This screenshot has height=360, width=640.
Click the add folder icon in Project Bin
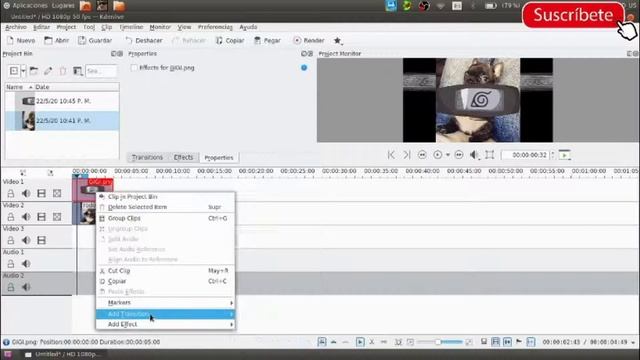point(34,71)
